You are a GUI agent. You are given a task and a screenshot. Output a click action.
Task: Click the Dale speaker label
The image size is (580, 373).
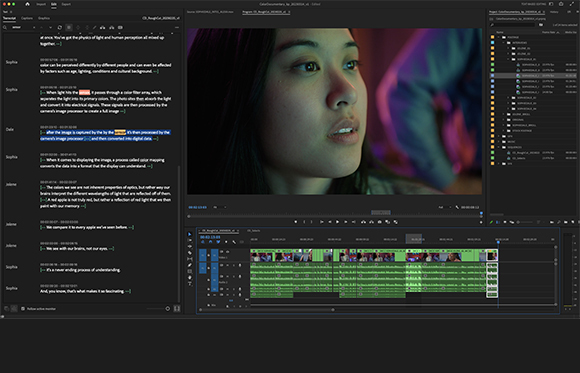pyautogui.click(x=10, y=130)
